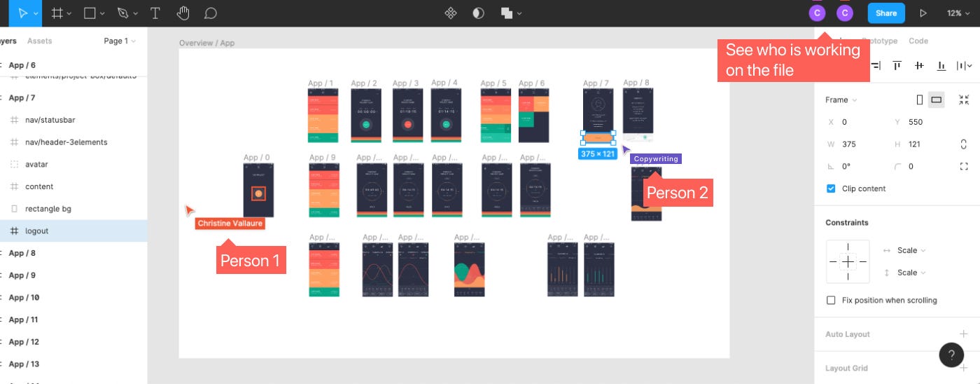Open horizontal constraint Scale dropdown

pyautogui.click(x=911, y=250)
